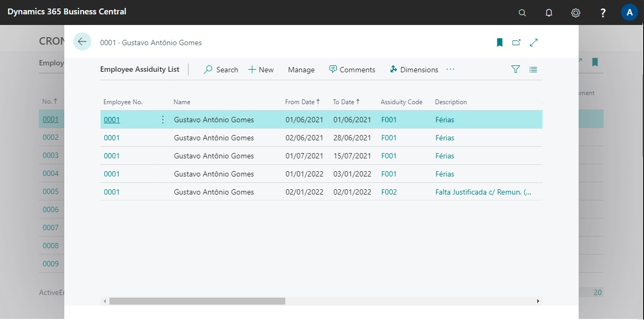Show row options for selected 0001 row

(163, 120)
